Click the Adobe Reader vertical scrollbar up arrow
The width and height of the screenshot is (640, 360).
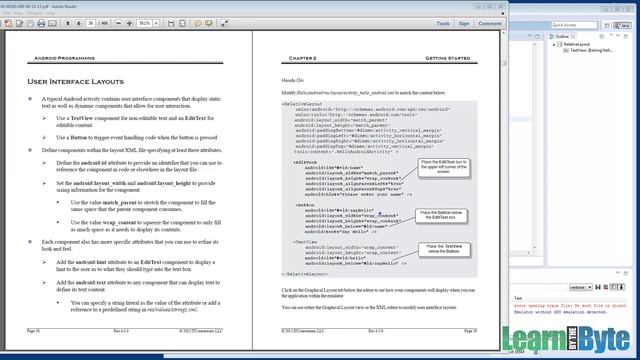[504, 33]
